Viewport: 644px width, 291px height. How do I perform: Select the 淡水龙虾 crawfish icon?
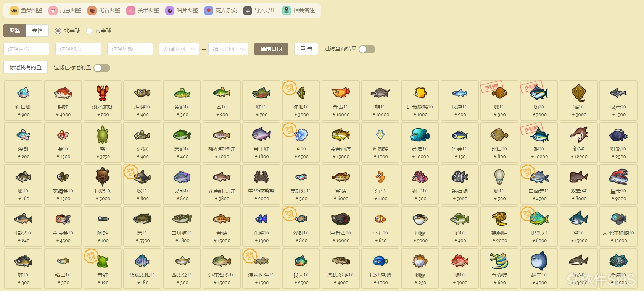(103, 93)
